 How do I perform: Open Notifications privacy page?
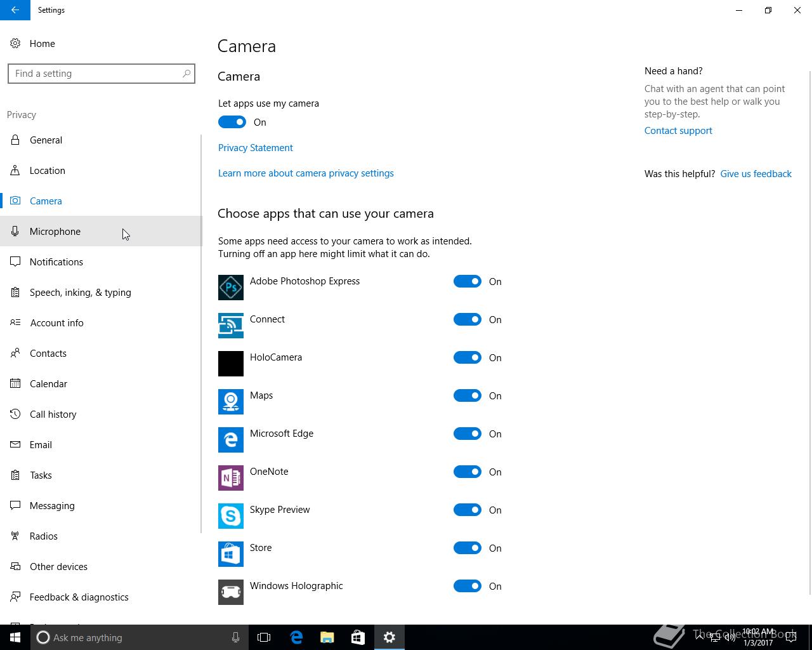click(x=101, y=262)
